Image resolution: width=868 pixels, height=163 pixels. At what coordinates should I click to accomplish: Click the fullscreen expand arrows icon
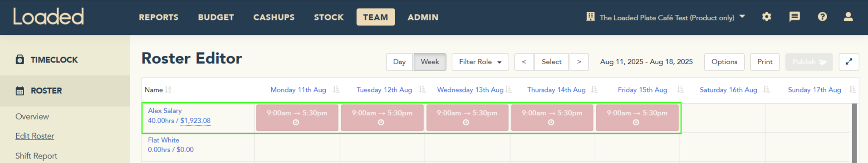coord(849,62)
